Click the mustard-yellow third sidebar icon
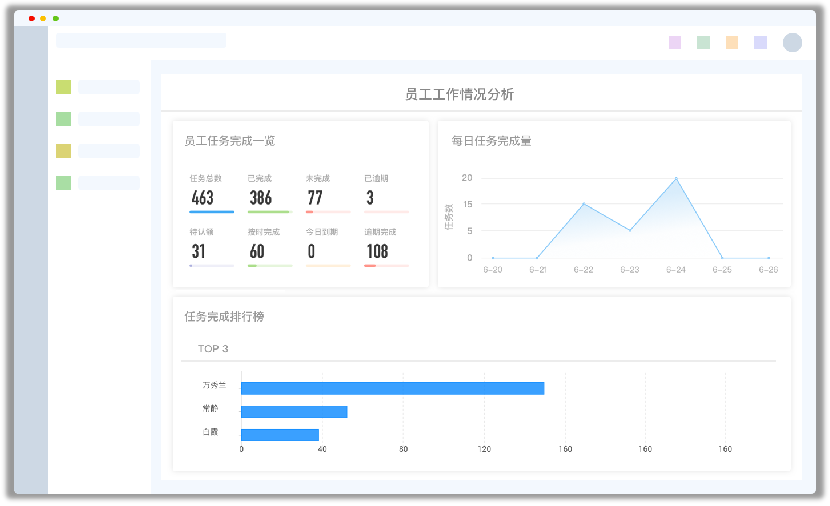The width and height of the screenshot is (830, 506). pyautogui.click(x=63, y=151)
